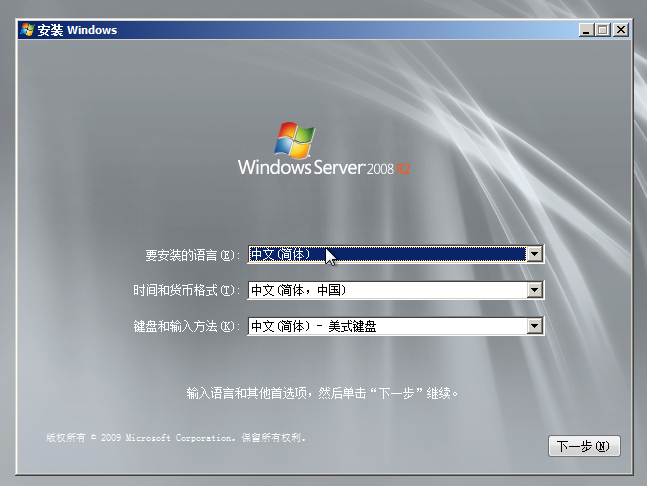This screenshot has height=486, width=647.
Task: Click the 下一步(N) button
Action: click(584, 446)
